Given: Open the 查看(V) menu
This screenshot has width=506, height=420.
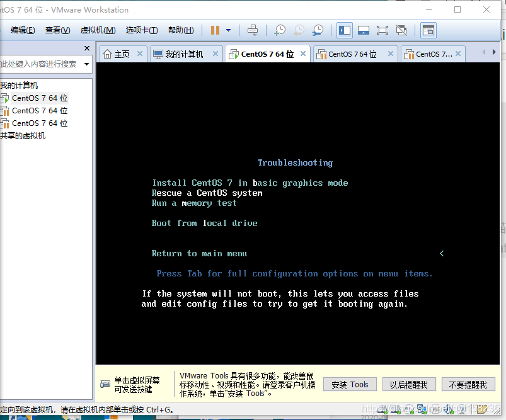Looking at the screenshot, I should coord(57,30).
